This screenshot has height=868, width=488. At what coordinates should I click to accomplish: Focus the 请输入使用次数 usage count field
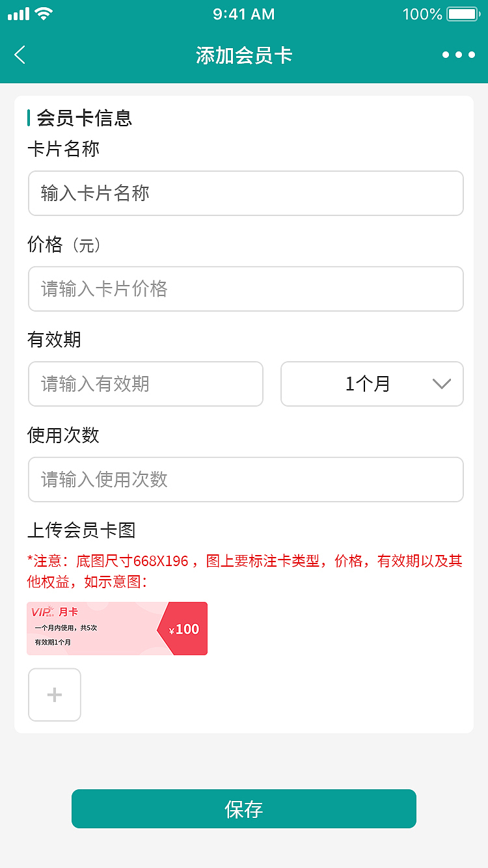tap(245, 480)
